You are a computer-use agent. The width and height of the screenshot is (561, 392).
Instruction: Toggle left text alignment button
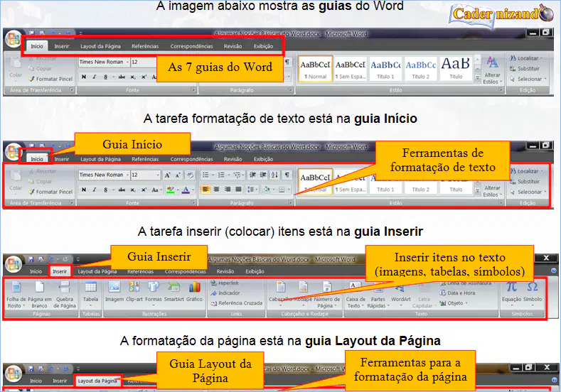205,190
